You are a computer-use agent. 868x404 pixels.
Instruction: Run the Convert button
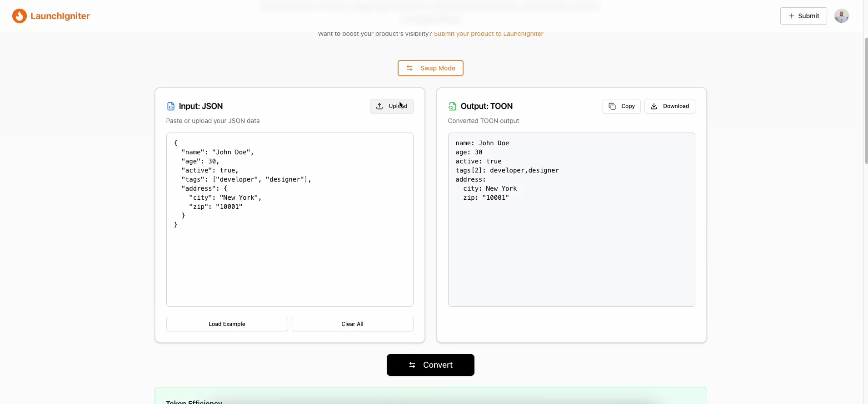pos(430,365)
